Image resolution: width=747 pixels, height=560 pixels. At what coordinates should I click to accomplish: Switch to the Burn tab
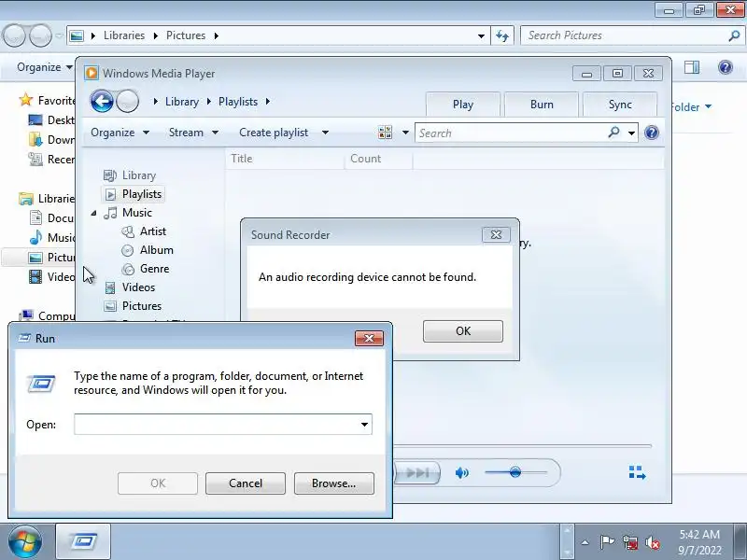[x=542, y=105]
